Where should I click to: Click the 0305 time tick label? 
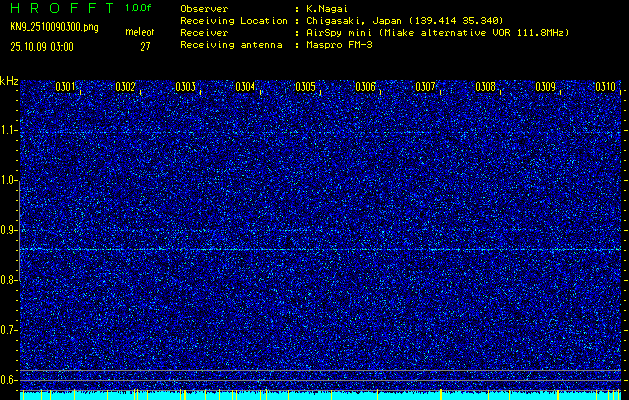pyautogui.click(x=306, y=87)
